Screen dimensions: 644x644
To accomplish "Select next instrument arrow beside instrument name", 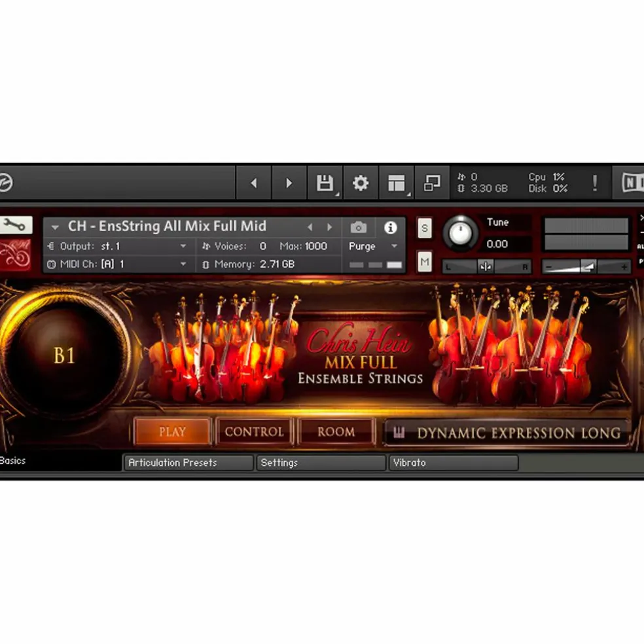I will point(329,226).
